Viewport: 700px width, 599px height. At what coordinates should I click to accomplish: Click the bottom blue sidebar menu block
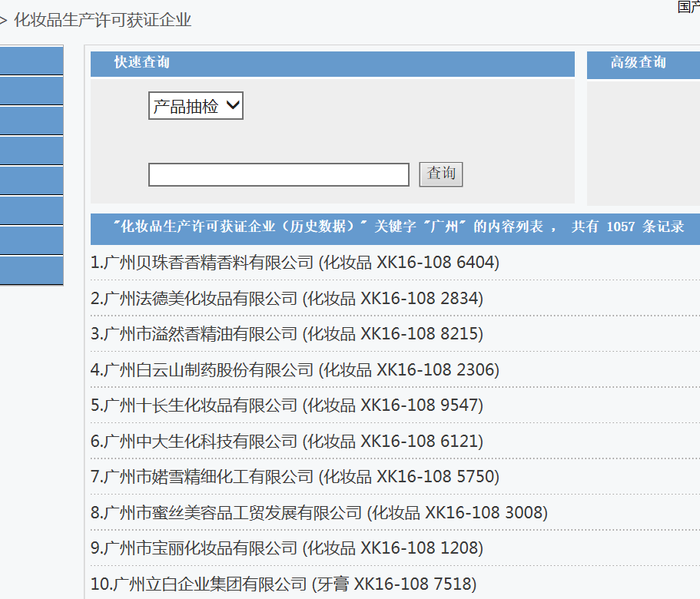[x=31, y=271]
